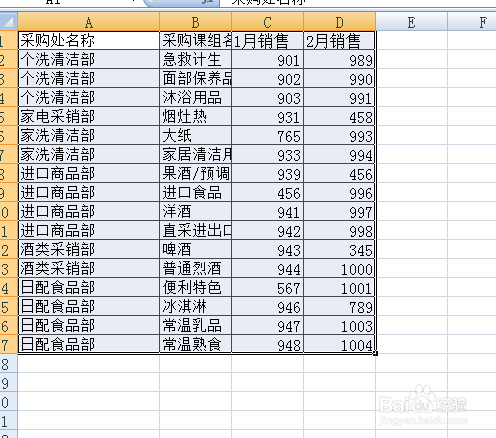Click the Select All corner button
Screen dimensions: 496x438
(8, 22)
